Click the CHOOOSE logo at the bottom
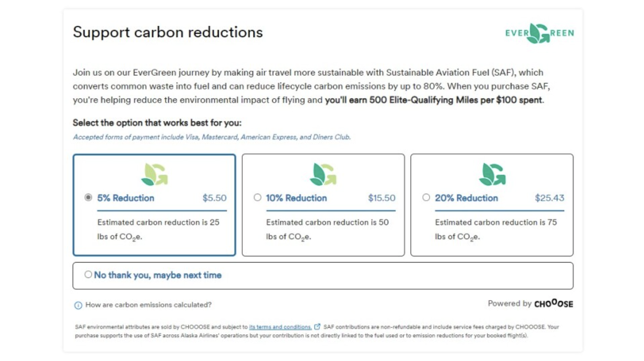Viewport: 644px width, 361px height. point(554,304)
